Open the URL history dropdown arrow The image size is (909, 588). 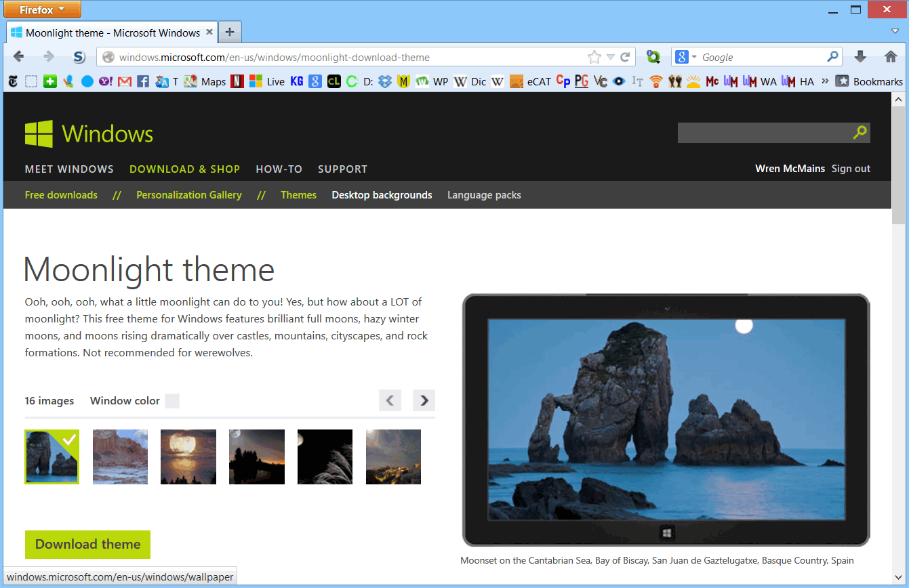pos(610,57)
